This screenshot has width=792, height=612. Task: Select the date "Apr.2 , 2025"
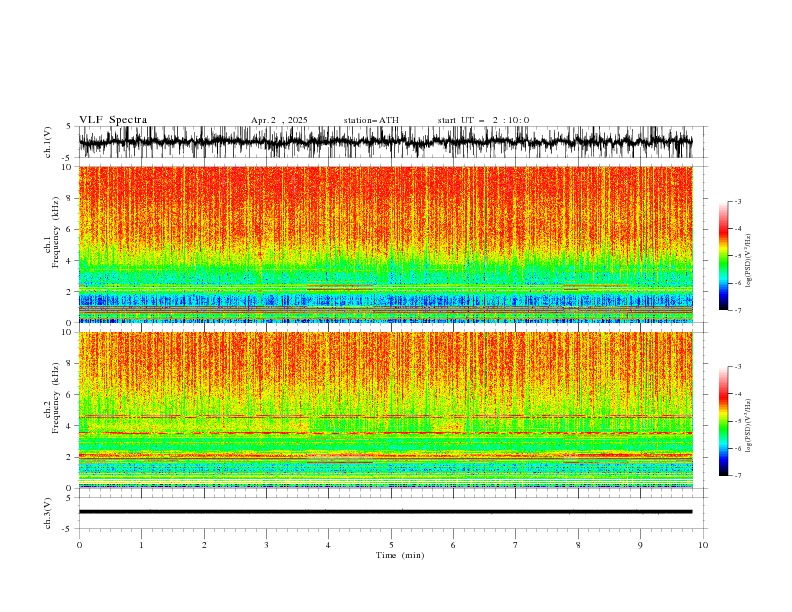pyautogui.click(x=279, y=120)
